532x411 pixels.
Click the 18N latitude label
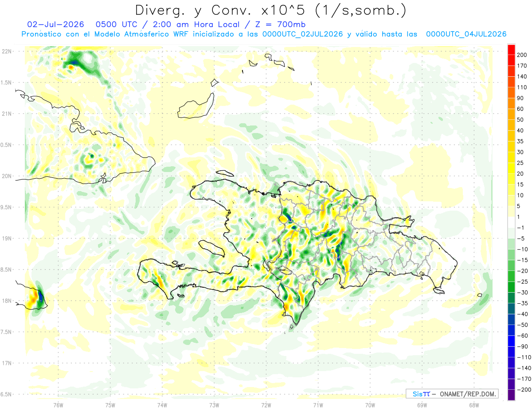click(x=6, y=301)
